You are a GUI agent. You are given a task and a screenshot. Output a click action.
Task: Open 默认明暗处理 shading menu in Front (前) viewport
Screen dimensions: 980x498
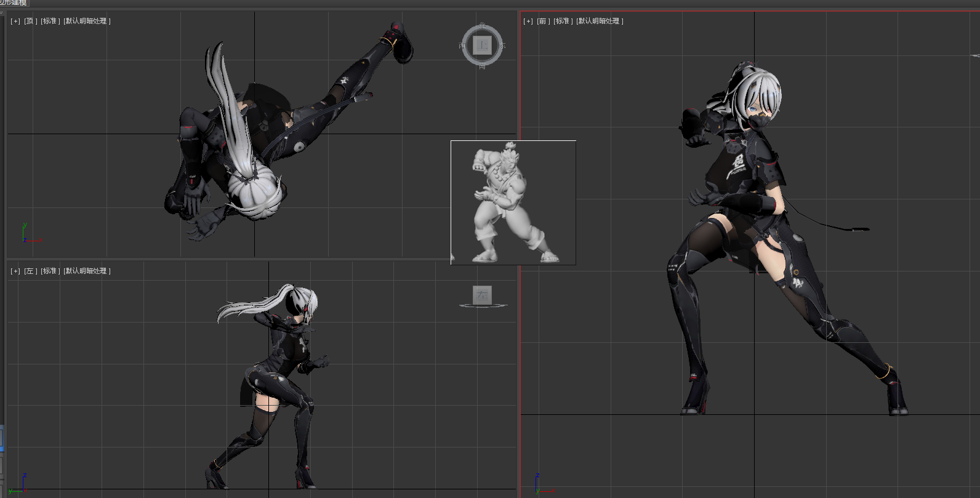pyautogui.click(x=600, y=21)
